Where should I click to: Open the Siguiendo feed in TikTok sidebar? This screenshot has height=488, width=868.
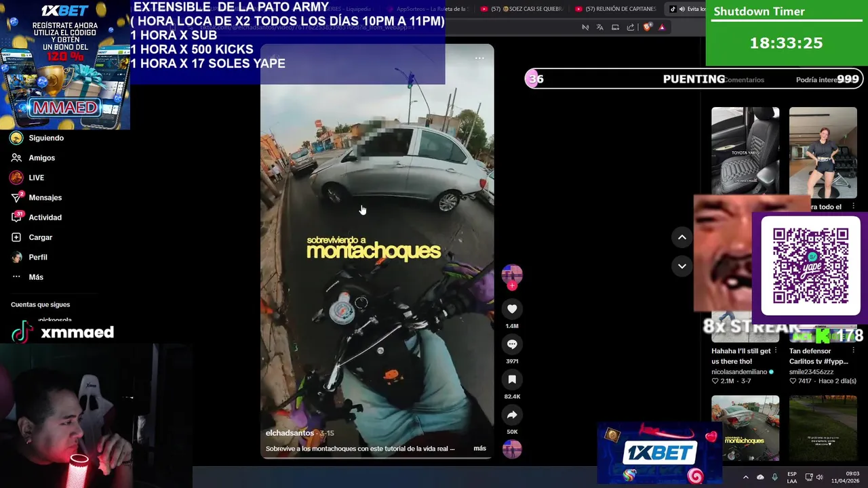(37, 138)
